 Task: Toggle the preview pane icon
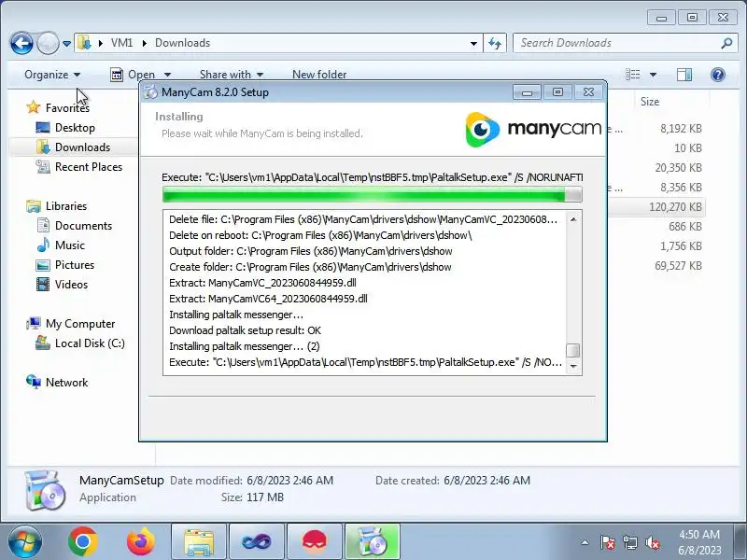[x=684, y=75]
